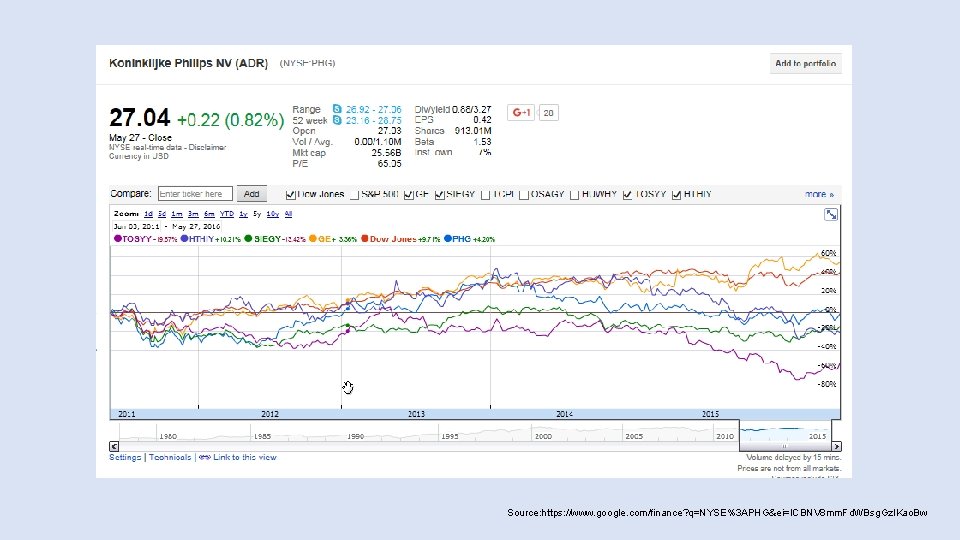
Task: Click the timeline range selector window
Action: tap(786, 434)
